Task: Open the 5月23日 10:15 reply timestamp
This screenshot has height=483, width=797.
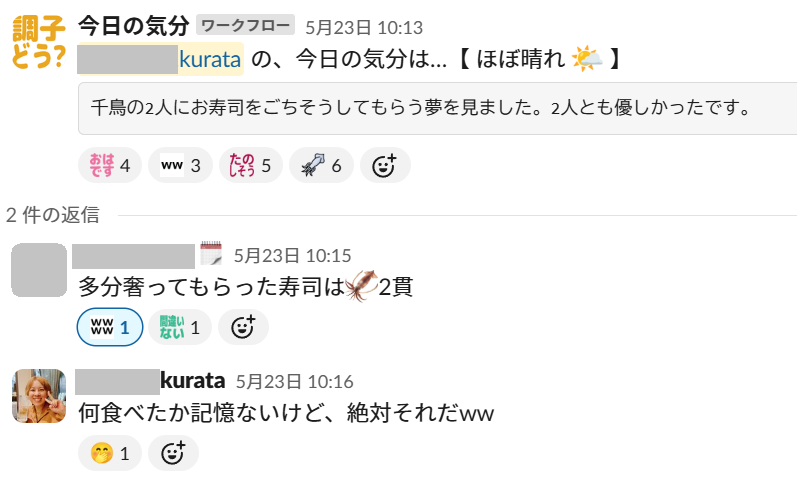Action: click(x=292, y=255)
